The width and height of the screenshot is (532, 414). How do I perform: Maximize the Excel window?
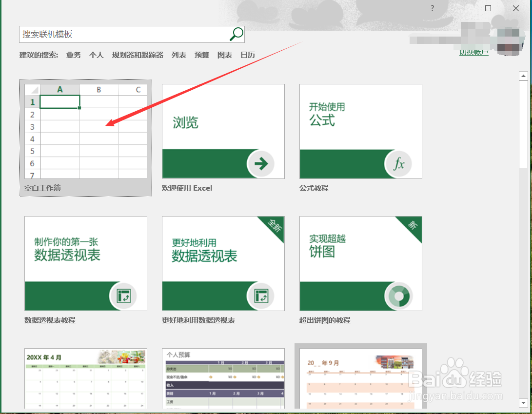coord(488,8)
